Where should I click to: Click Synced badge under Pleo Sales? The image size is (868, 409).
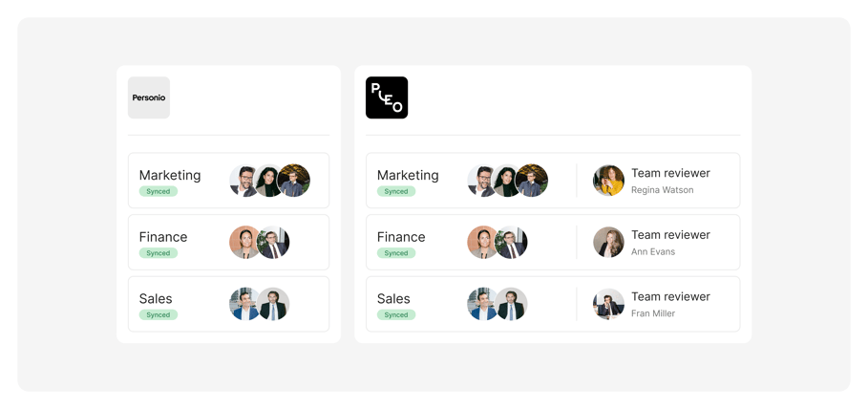coord(396,314)
